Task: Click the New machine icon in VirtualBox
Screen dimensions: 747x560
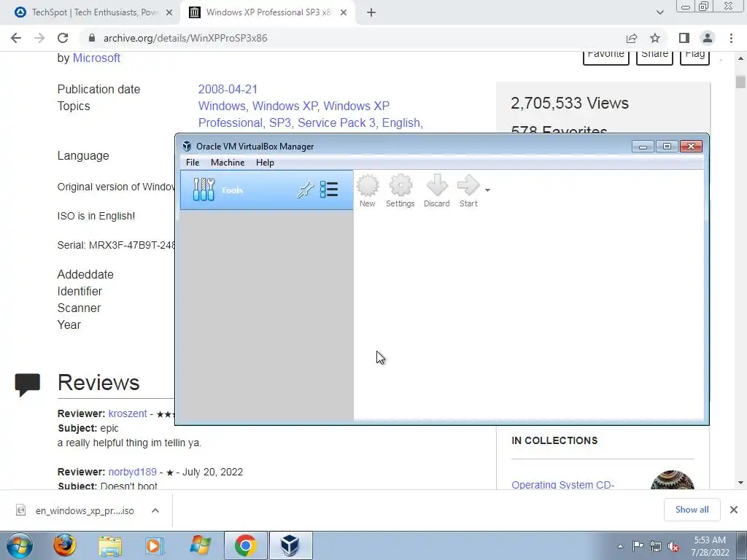Action: [368, 190]
